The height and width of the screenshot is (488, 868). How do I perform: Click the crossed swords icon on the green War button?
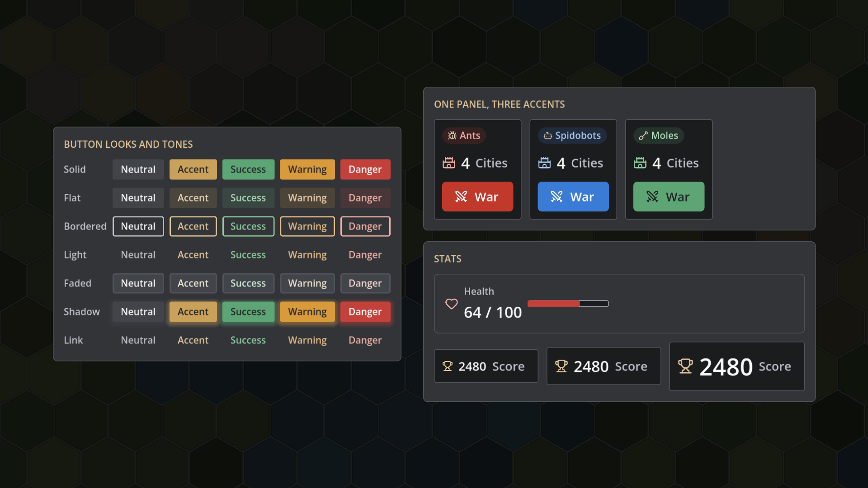pyautogui.click(x=652, y=197)
